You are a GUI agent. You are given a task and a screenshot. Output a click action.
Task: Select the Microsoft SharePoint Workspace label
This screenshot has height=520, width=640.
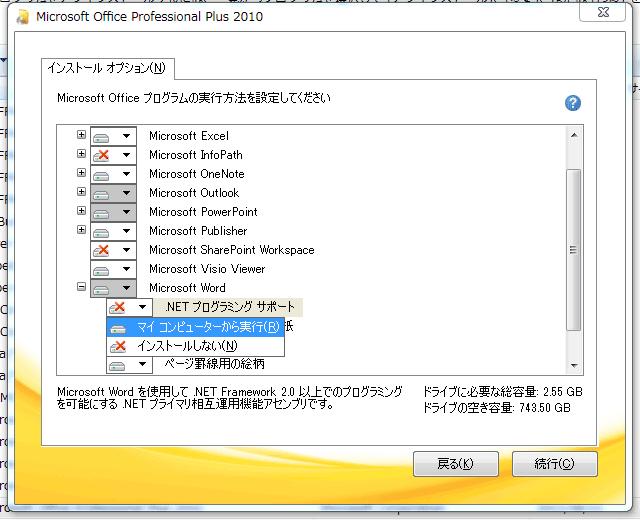231,250
